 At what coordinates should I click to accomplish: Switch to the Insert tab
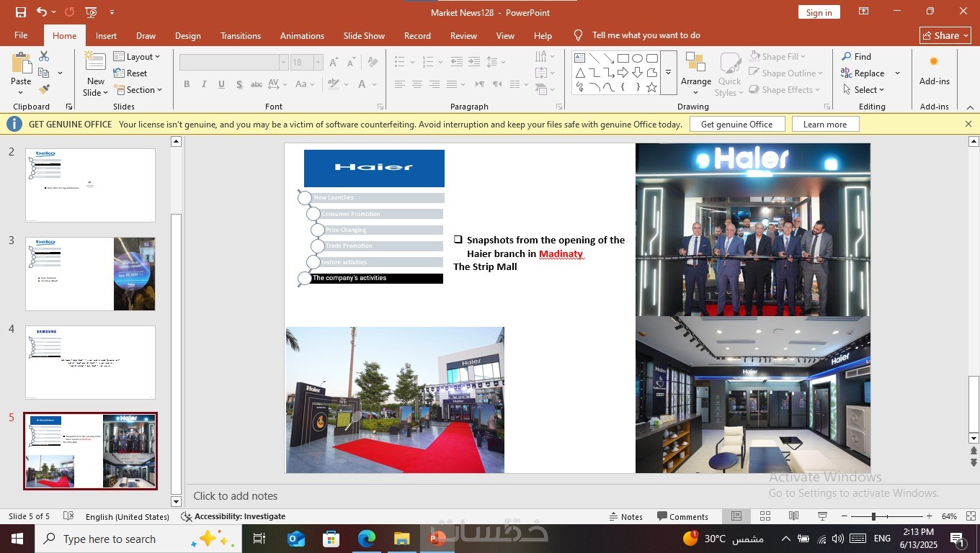[x=106, y=35]
